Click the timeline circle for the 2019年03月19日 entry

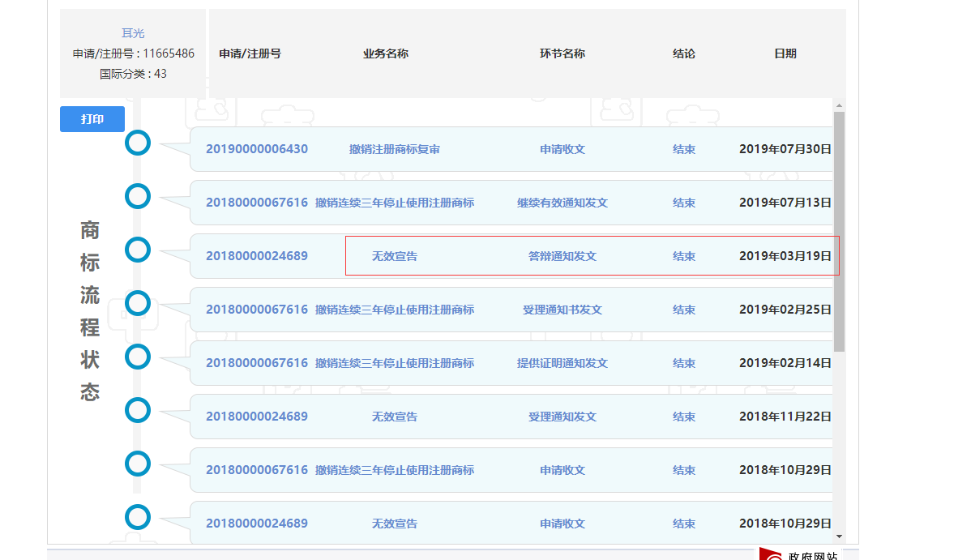click(138, 250)
